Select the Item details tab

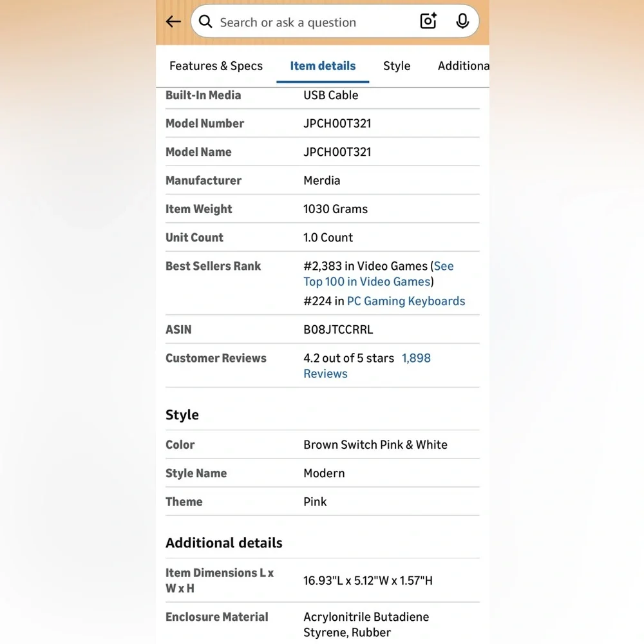pos(323,66)
